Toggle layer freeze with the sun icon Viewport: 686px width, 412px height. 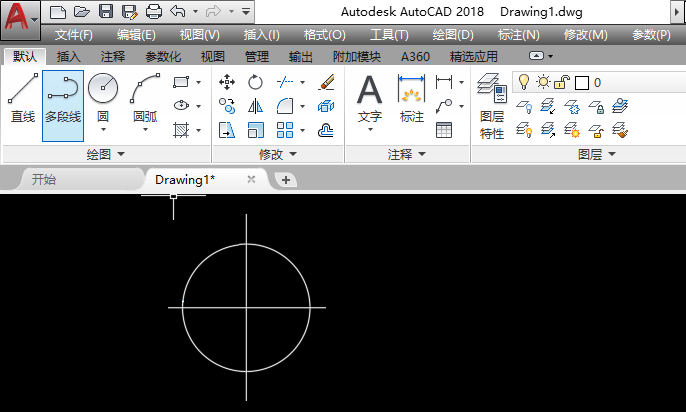(543, 82)
